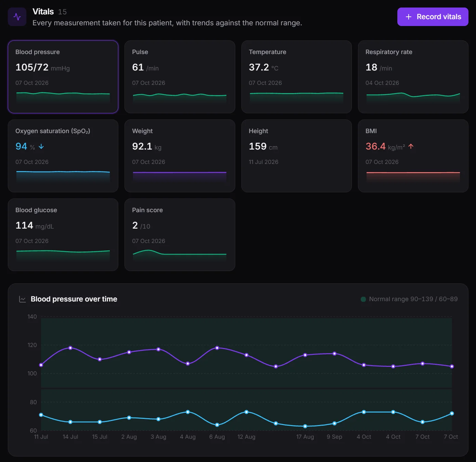Choose the Oxygen saturation (SpO₂) card
476x462 pixels.
[63, 156]
